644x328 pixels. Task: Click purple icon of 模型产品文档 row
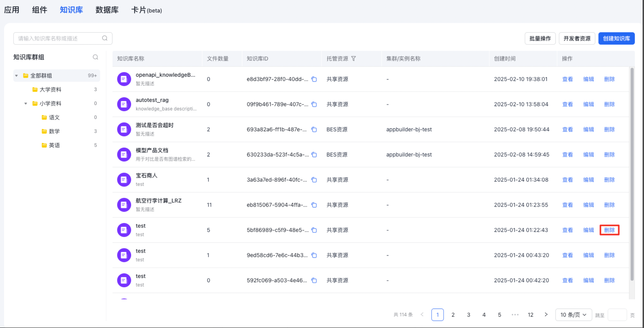click(x=124, y=155)
